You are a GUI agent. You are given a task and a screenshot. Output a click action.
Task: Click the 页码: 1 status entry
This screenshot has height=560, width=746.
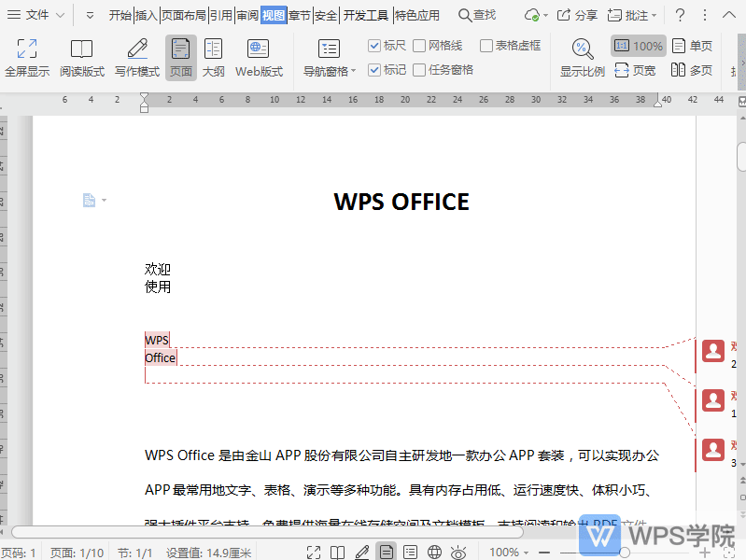[x=18, y=553]
